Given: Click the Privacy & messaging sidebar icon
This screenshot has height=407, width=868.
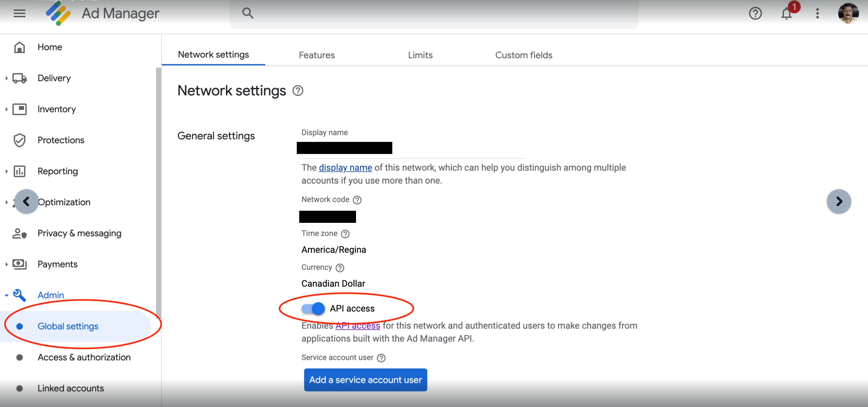Looking at the screenshot, I should coord(19,233).
